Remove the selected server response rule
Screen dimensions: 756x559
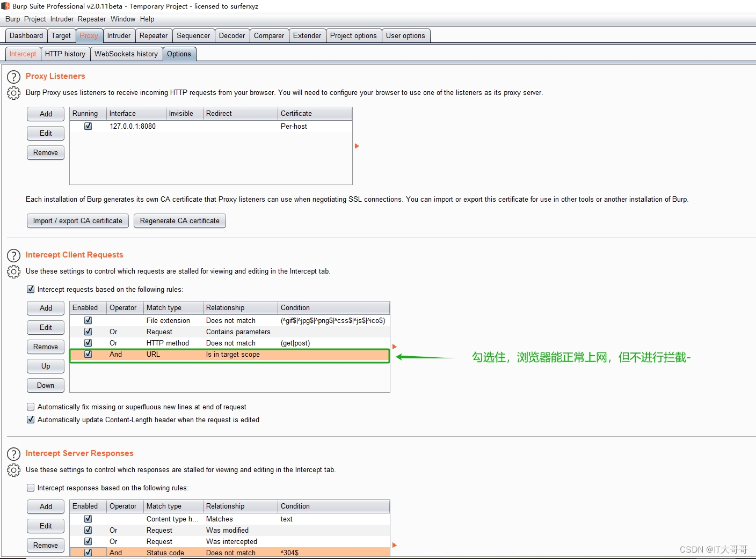[x=46, y=545]
